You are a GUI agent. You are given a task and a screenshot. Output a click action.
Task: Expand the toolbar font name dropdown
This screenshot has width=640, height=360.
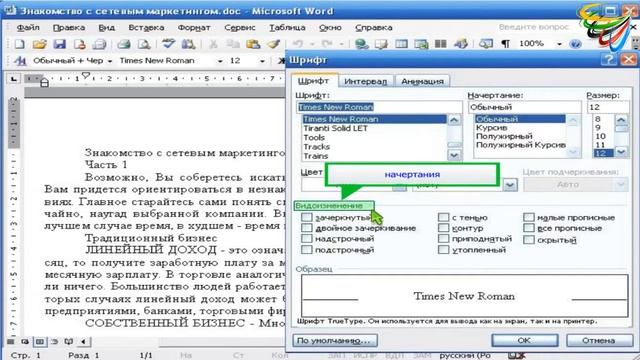[220, 61]
